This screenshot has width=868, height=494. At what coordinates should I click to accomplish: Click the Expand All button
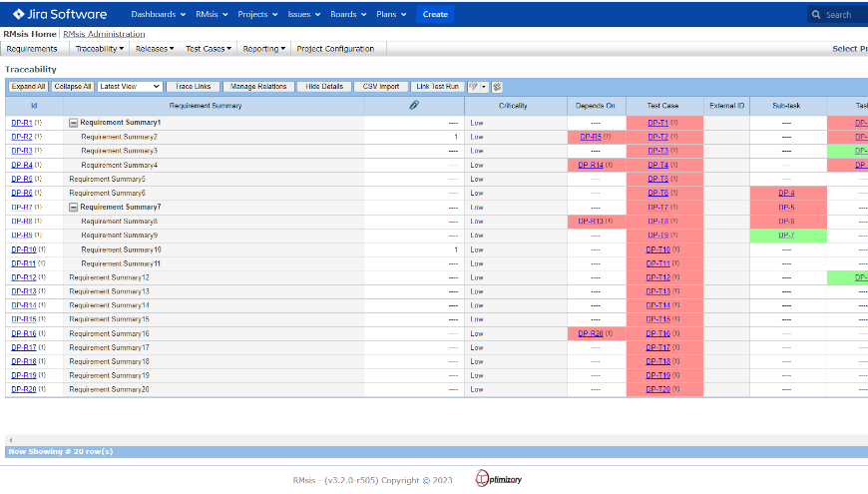pos(28,87)
